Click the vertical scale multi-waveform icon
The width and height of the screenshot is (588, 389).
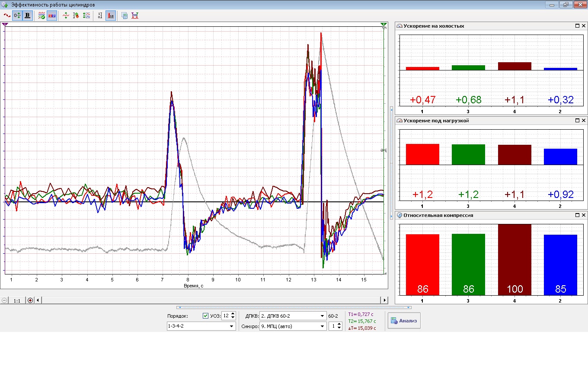tap(86, 16)
